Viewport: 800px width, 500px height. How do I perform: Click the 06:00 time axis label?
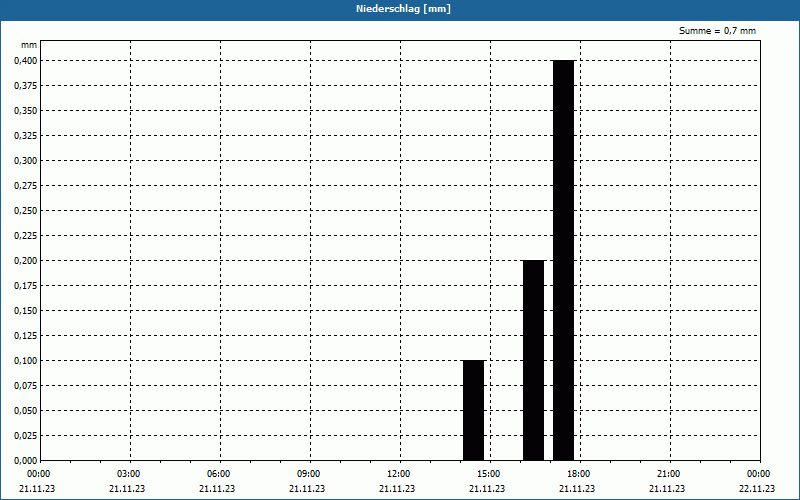coord(218,474)
